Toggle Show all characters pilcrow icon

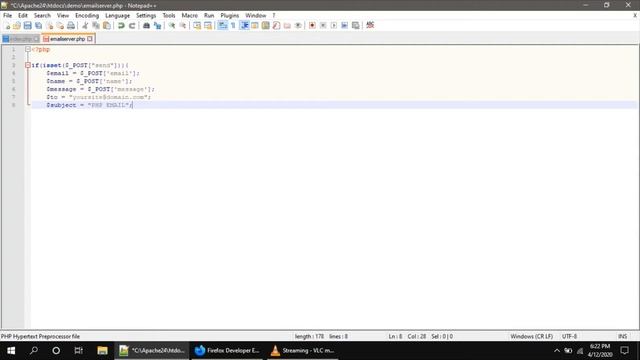pyautogui.click(x=233, y=26)
